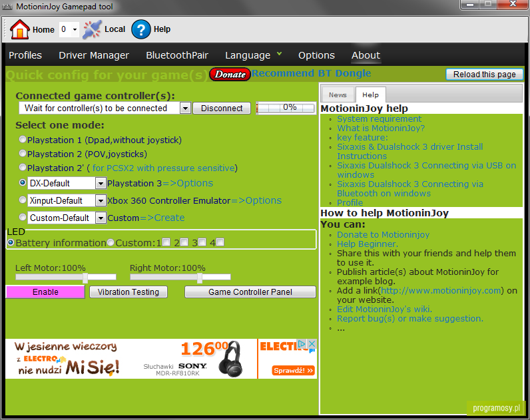
Task: Click the Sprawdź button in the ad
Action: [294, 370]
